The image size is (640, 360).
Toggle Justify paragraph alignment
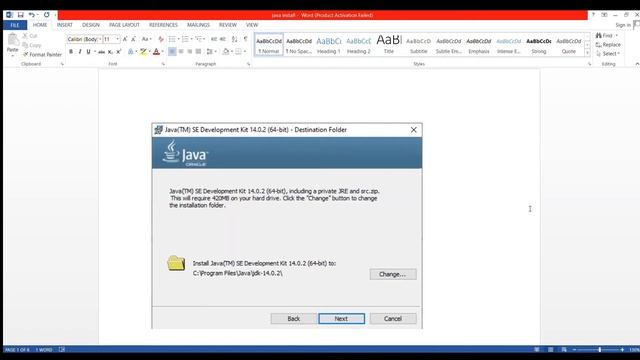(198, 51)
